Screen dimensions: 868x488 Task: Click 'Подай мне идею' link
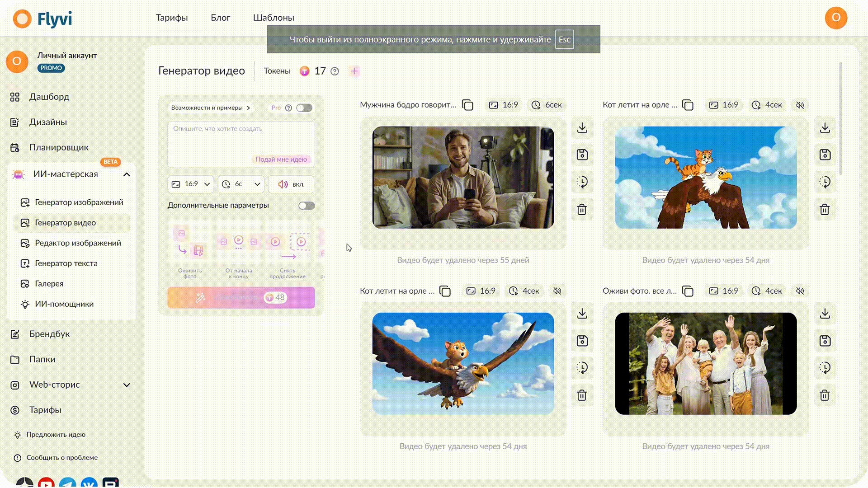[281, 160]
